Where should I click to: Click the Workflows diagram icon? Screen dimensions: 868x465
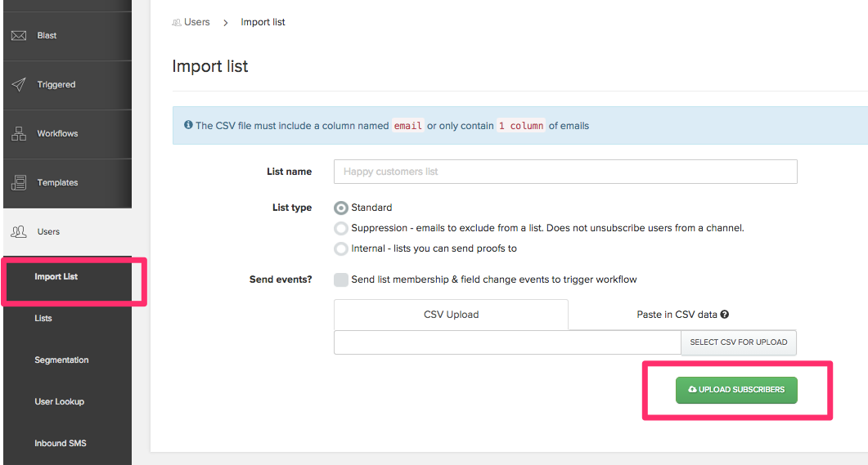(x=19, y=134)
